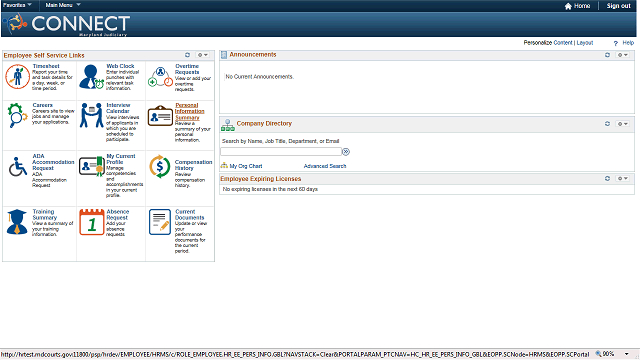Click the Personal Information Summary link
640x360 pixels.
189,111
